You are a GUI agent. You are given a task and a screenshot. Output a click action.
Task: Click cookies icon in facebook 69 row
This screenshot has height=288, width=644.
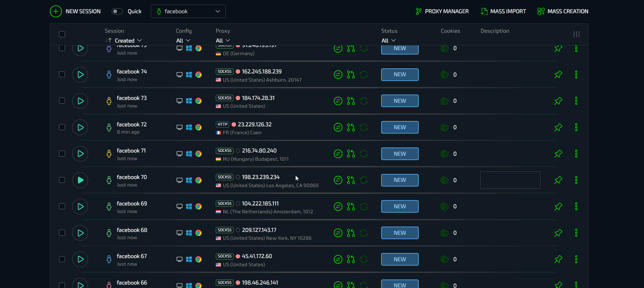[444, 206]
